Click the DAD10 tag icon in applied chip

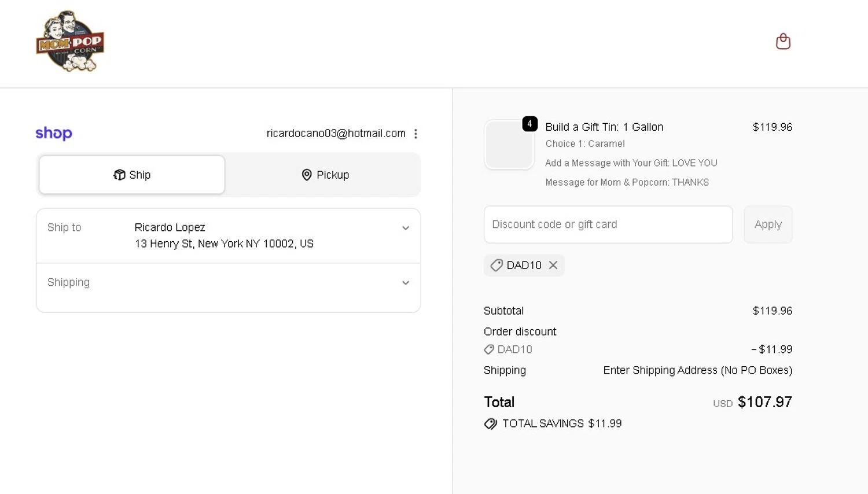pyautogui.click(x=496, y=265)
